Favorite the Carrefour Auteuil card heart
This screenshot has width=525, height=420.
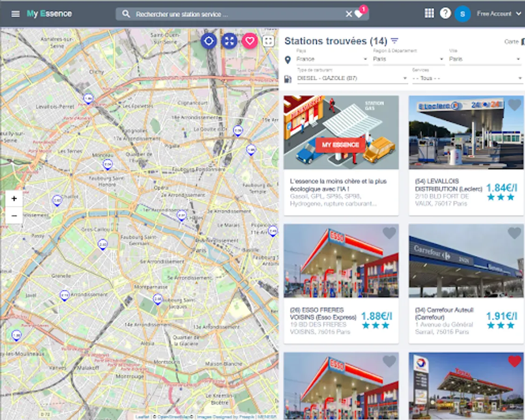(514, 233)
